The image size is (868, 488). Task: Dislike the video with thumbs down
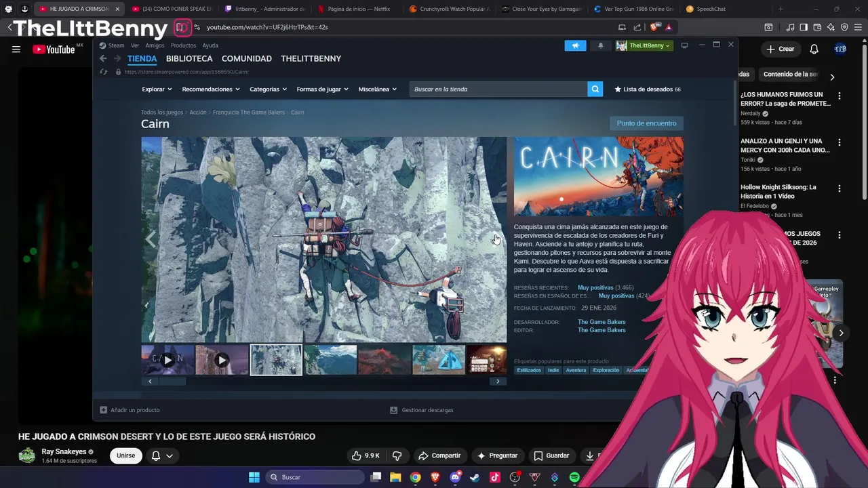click(x=397, y=455)
